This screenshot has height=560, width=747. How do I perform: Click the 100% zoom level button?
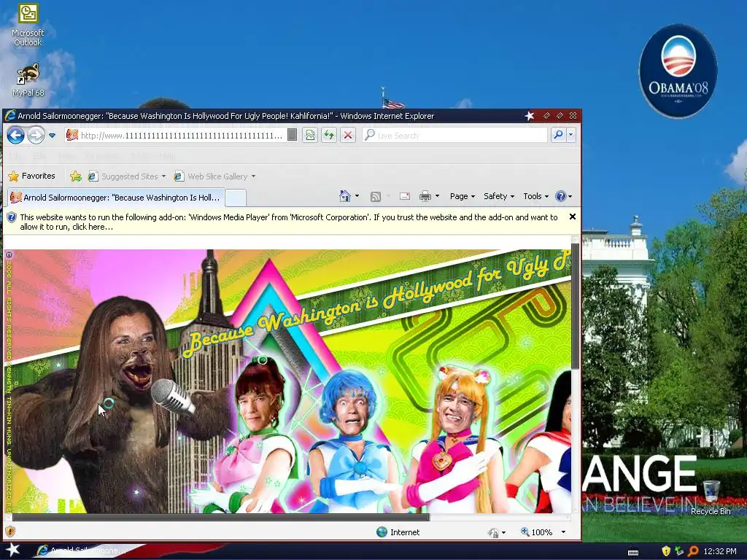(x=536, y=532)
